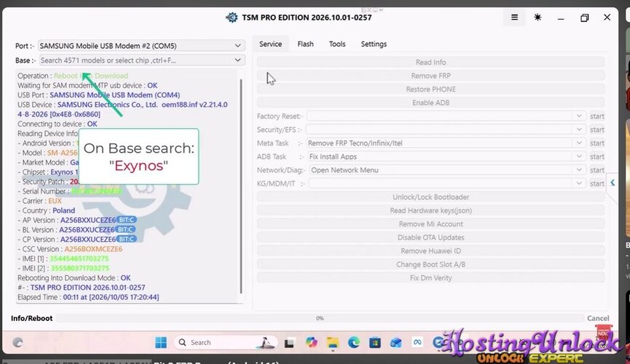Click the Remove FRP button
630x364 pixels.
[x=430, y=76]
